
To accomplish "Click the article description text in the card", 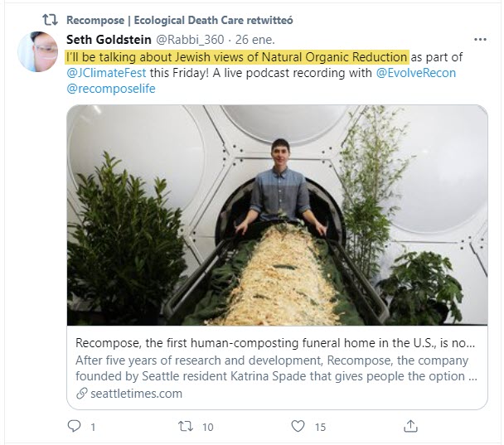I will pos(276,369).
